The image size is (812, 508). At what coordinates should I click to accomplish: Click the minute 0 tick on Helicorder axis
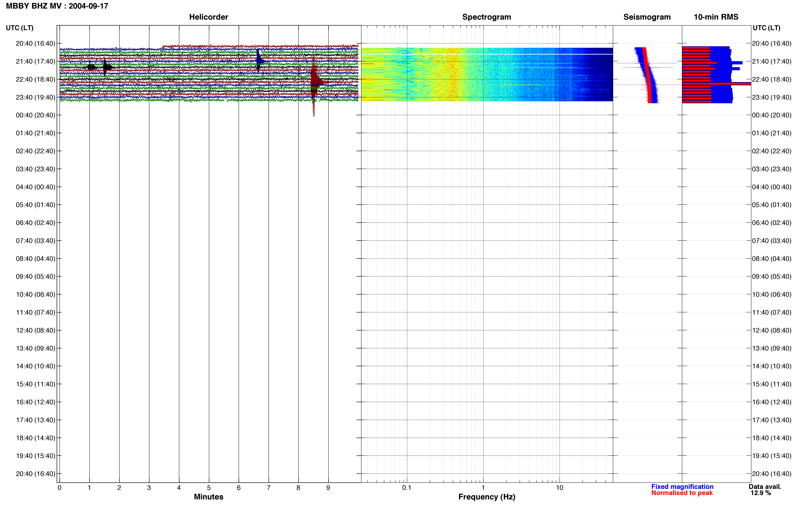pyautogui.click(x=59, y=487)
